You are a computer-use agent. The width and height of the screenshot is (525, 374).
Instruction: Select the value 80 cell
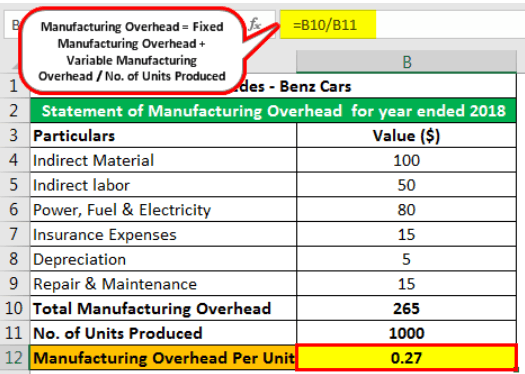tap(406, 210)
